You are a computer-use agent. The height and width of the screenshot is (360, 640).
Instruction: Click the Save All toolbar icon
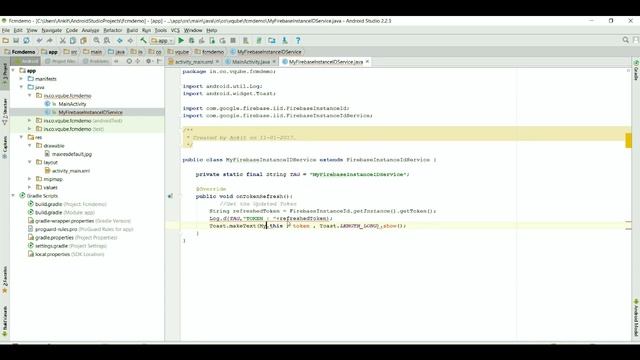(x=16, y=40)
